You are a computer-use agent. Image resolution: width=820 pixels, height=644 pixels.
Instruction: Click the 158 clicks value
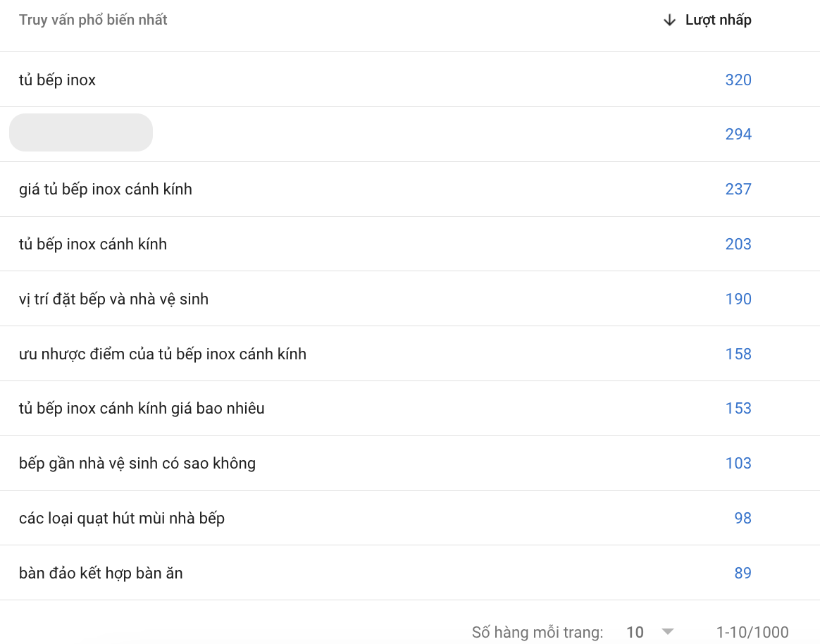pos(738,354)
